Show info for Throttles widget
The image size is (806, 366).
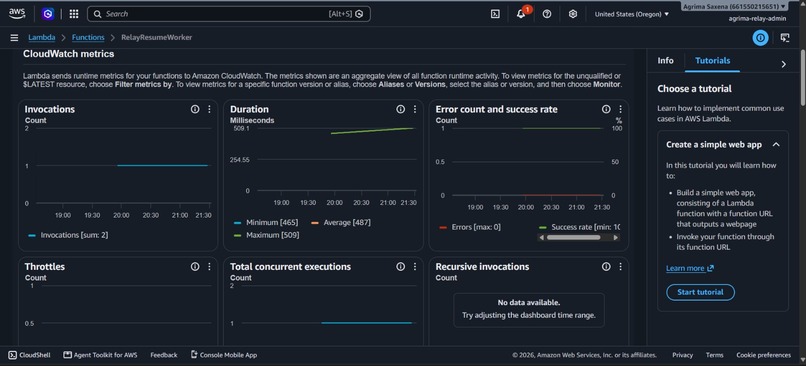pyautogui.click(x=195, y=266)
